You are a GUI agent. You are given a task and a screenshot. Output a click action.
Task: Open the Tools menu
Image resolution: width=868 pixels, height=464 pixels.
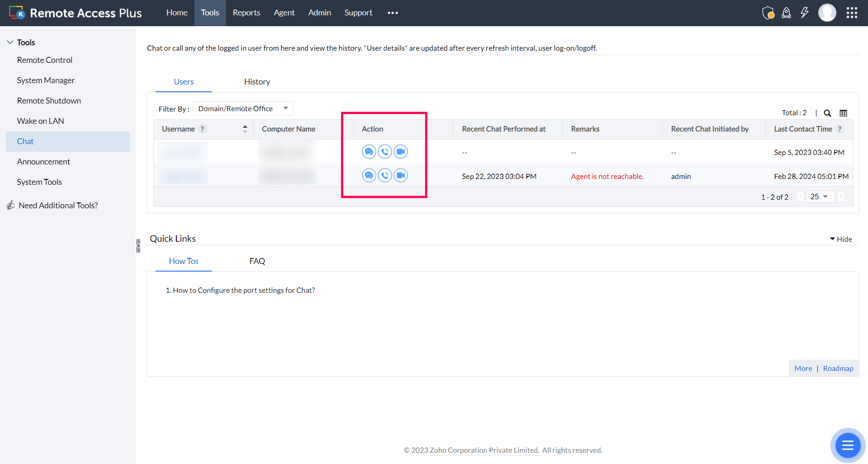(210, 13)
